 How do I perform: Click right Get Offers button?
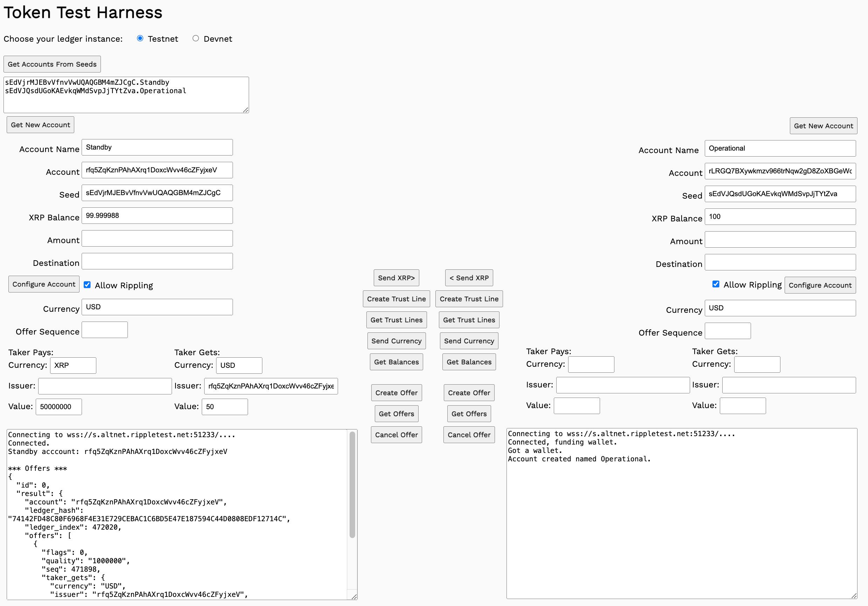pyautogui.click(x=469, y=414)
